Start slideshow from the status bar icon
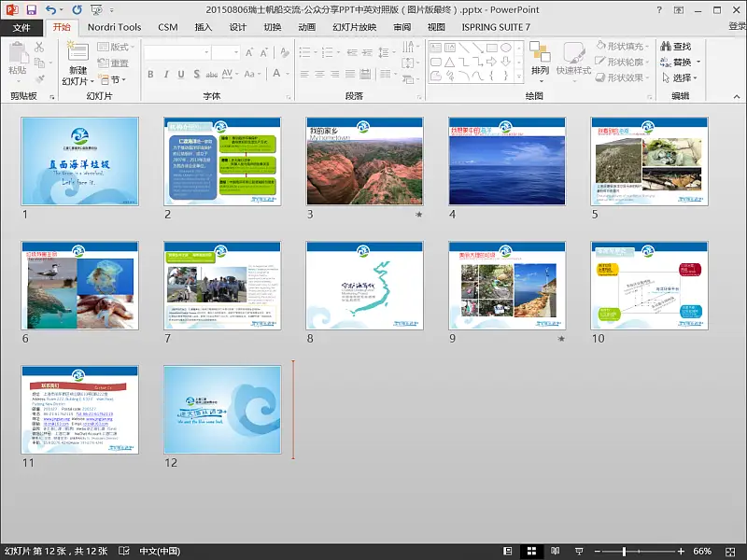The width and height of the screenshot is (747, 560). 579,551
